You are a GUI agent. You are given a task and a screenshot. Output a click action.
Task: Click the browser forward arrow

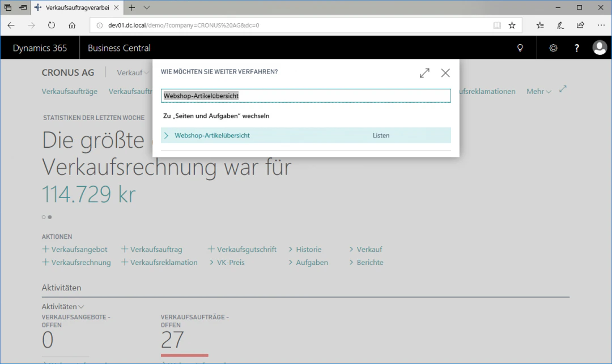[x=31, y=25]
